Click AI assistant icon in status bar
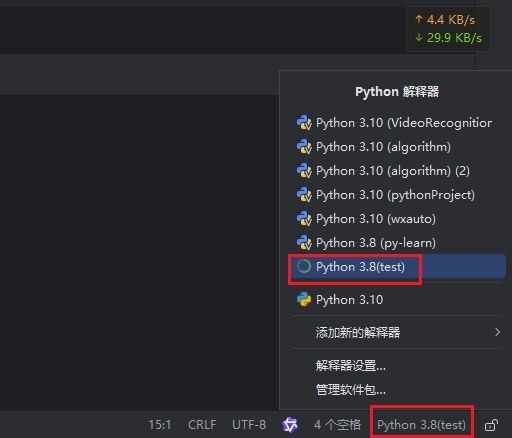 pyautogui.click(x=290, y=425)
